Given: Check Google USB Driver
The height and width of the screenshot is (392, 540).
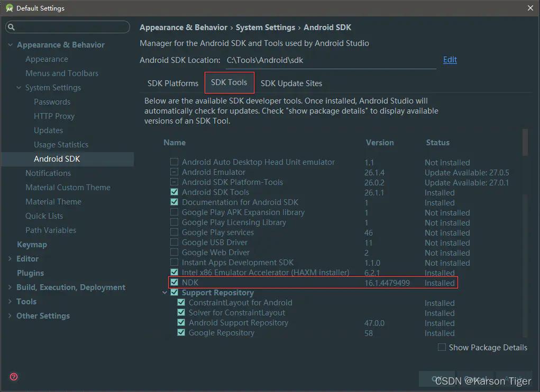Looking at the screenshot, I should click(174, 242).
